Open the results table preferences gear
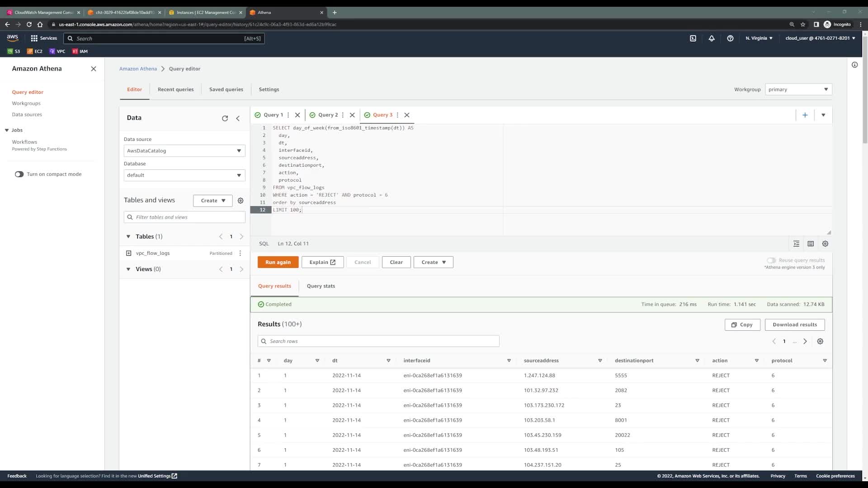This screenshot has height=488, width=868. pos(820,341)
